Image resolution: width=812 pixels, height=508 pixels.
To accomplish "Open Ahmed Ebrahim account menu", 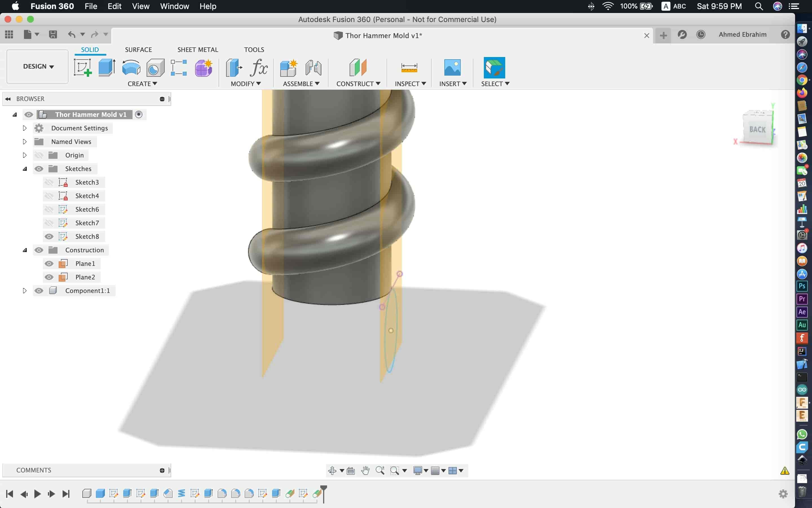I will pos(743,35).
